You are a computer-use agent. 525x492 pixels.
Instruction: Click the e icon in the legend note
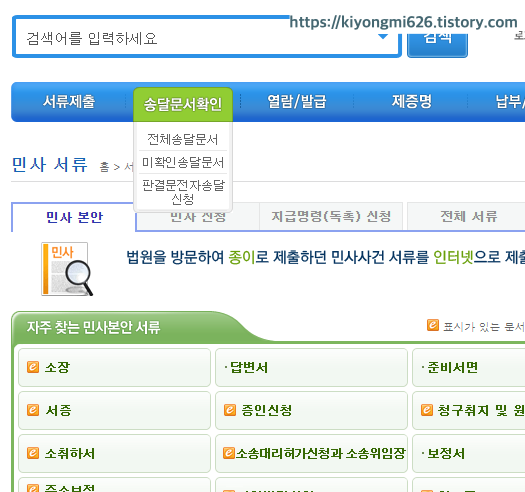(x=433, y=325)
